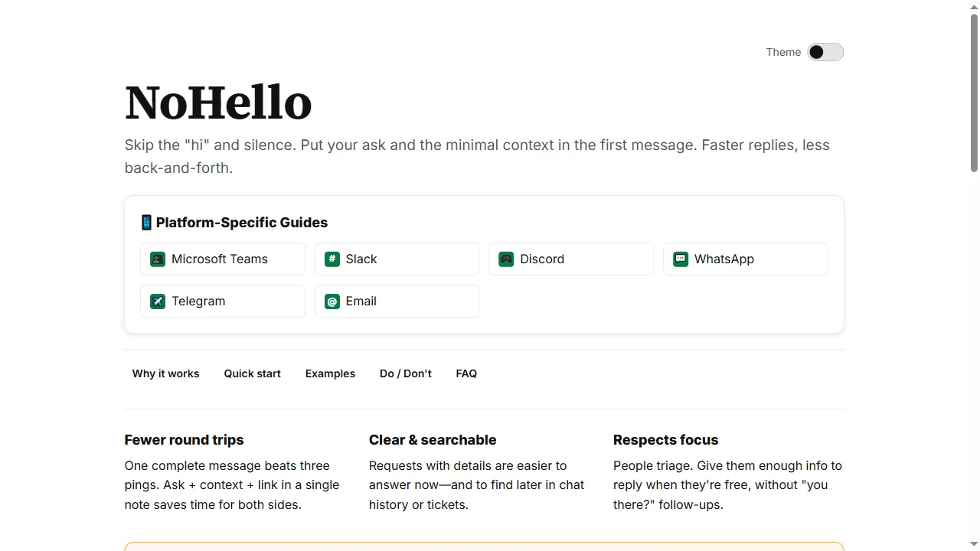Click the NoHello heading

[x=218, y=102]
